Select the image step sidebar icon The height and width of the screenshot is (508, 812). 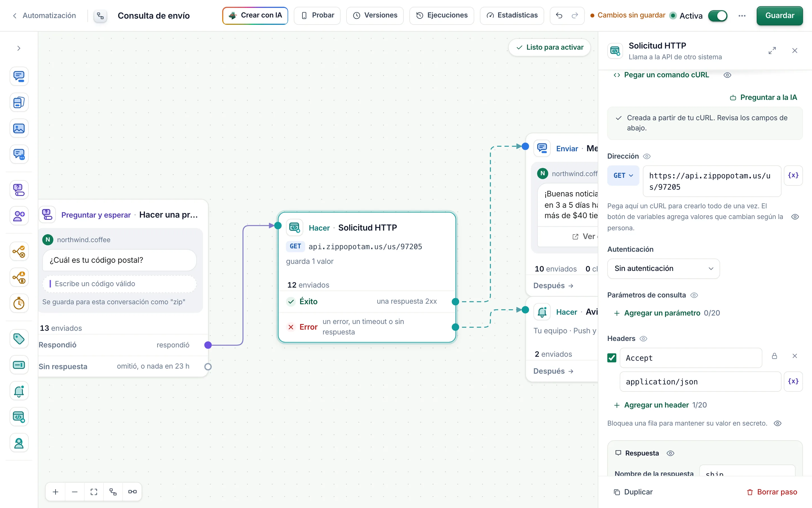pyautogui.click(x=19, y=128)
